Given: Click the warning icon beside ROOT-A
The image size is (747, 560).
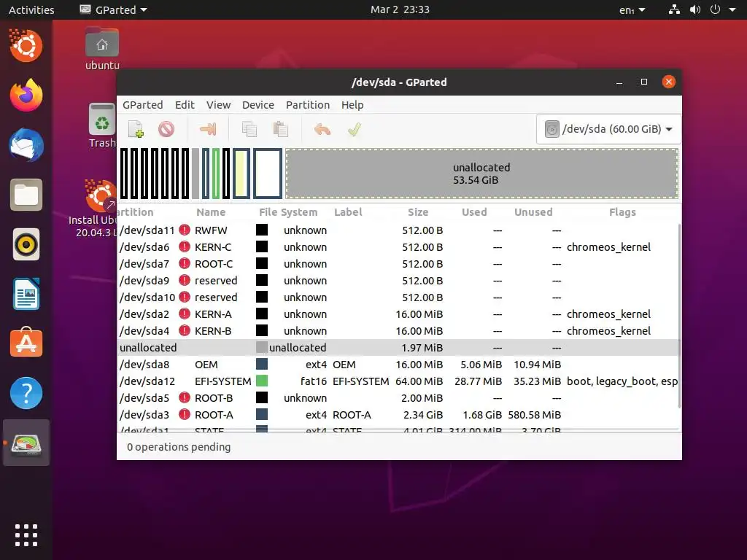Looking at the screenshot, I should coord(185,414).
